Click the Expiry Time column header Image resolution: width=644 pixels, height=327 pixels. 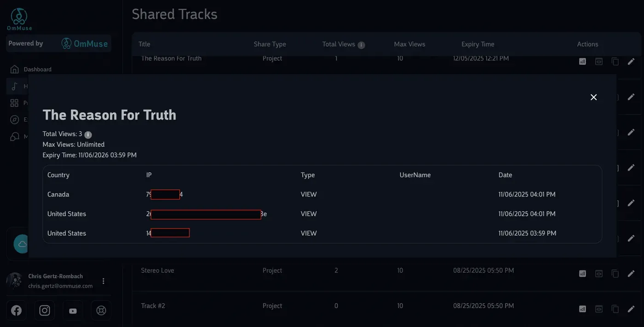[x=478, y=44]
